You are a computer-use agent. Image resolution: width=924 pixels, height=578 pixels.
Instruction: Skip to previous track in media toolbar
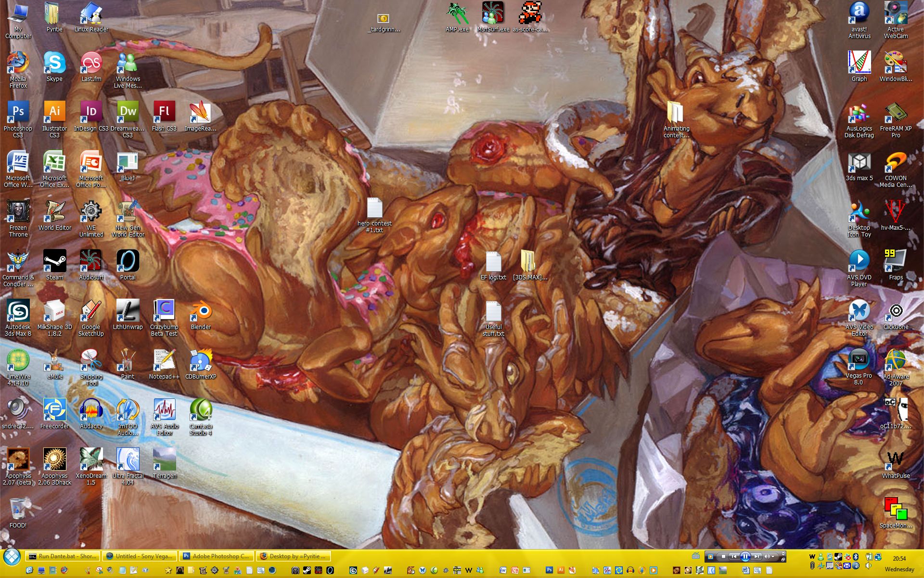pos(734,556)
